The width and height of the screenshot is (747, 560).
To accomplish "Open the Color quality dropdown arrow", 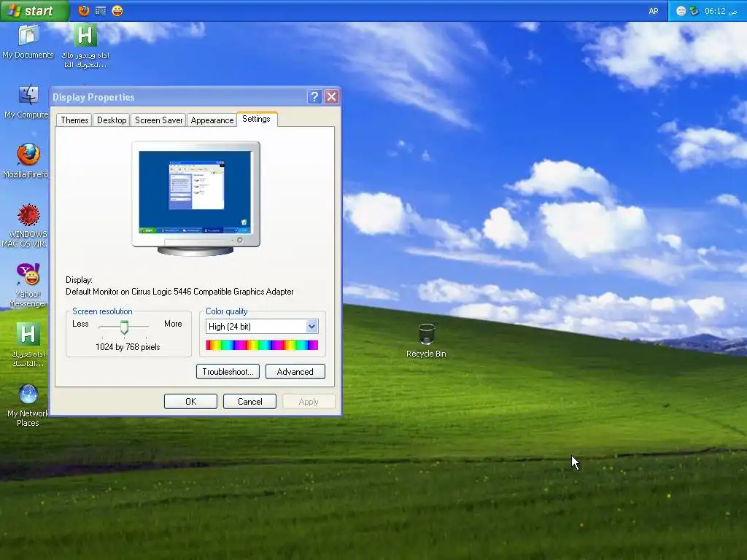I will (x=311, y=327).
